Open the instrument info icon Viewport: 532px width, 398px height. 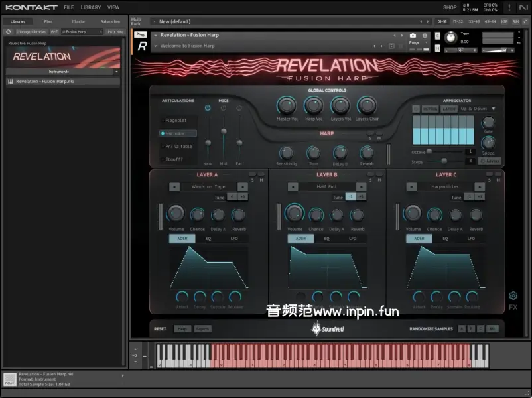pyautogui.click(x=424, y=35)
